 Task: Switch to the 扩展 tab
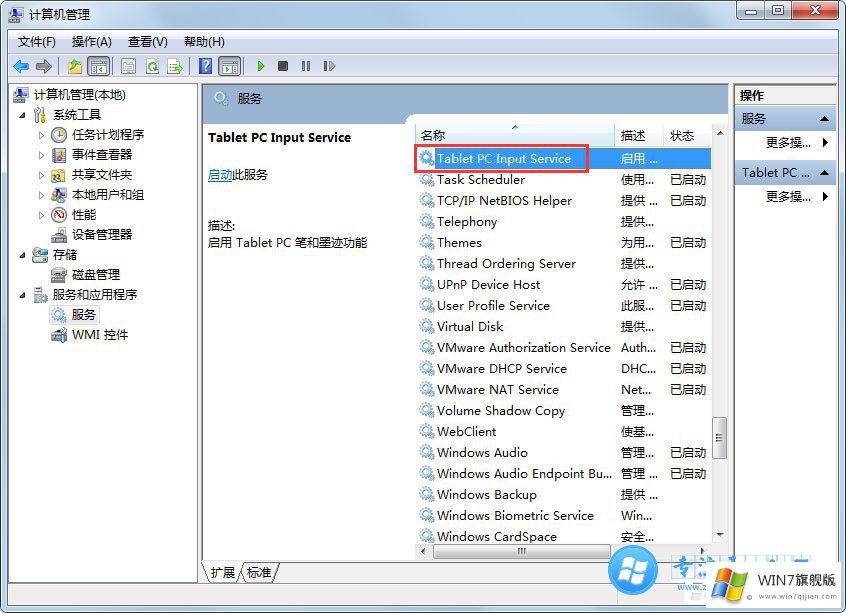point(222,572)
